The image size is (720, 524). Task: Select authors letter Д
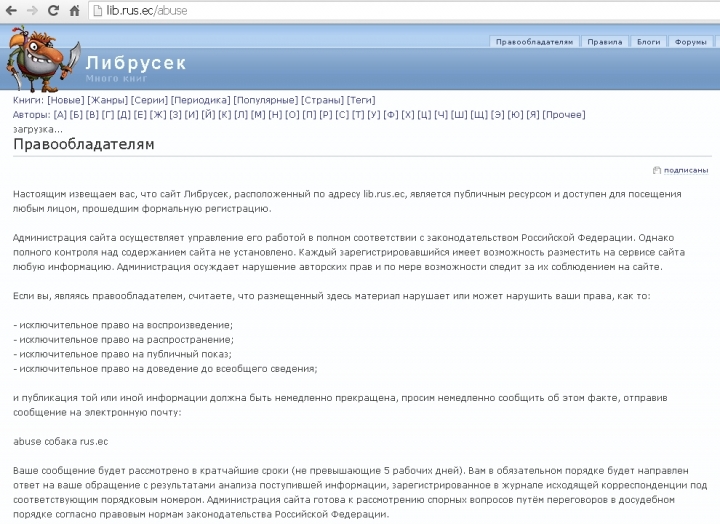[124, 115]
